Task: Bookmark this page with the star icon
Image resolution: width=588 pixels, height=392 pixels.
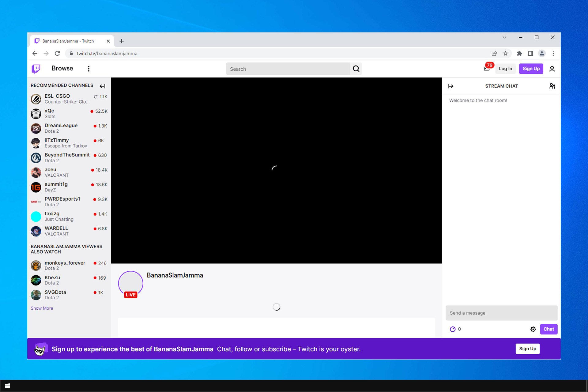Action: [x=506, y=54]
